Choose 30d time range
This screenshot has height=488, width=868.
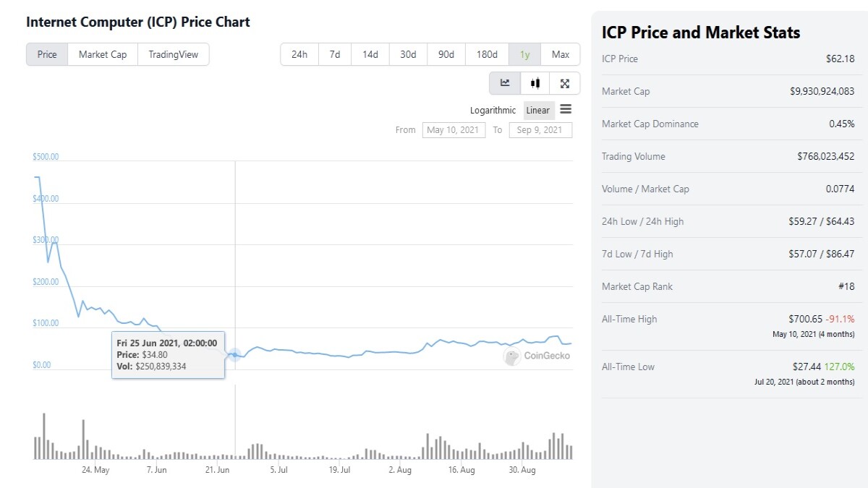tap(408, 54)
